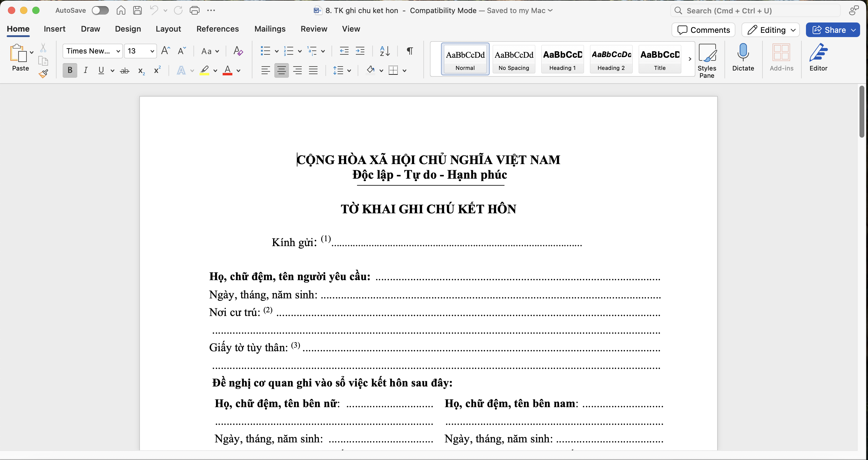Click the Redo arrow icon
Image resolution: width=868 pixels, height=460 pixels.
[x=178, y=10]
